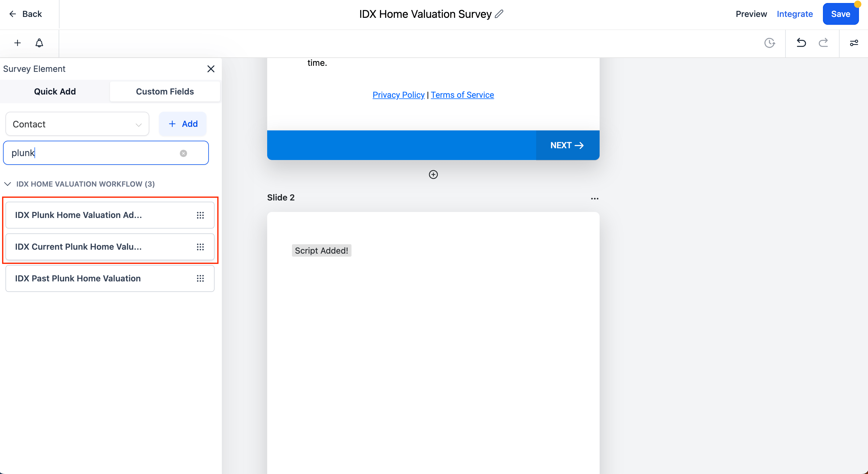Open the styles settings sliders icon
The image size is (868, 474).
pyautogui.click(x=853, y=43)
